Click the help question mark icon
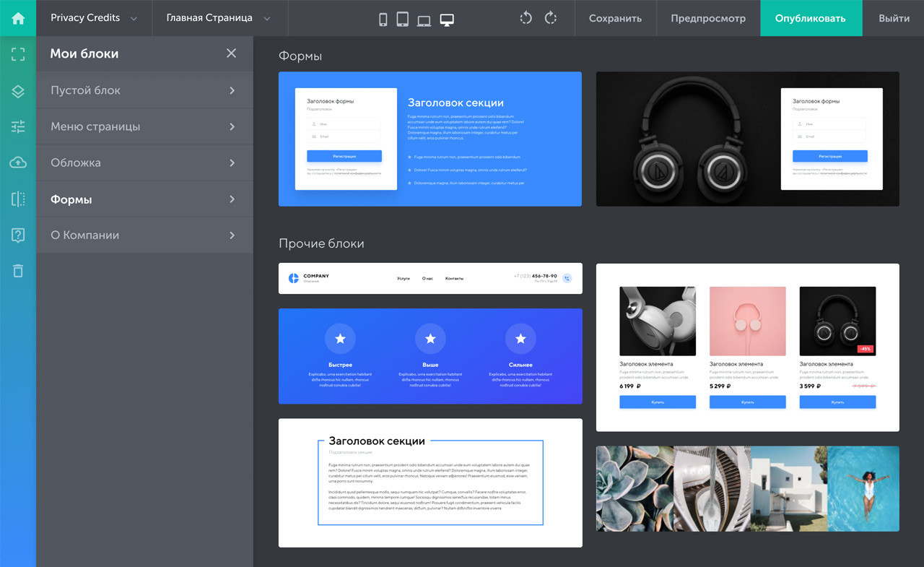The image size is (924, 567). [x=18, y=235]
